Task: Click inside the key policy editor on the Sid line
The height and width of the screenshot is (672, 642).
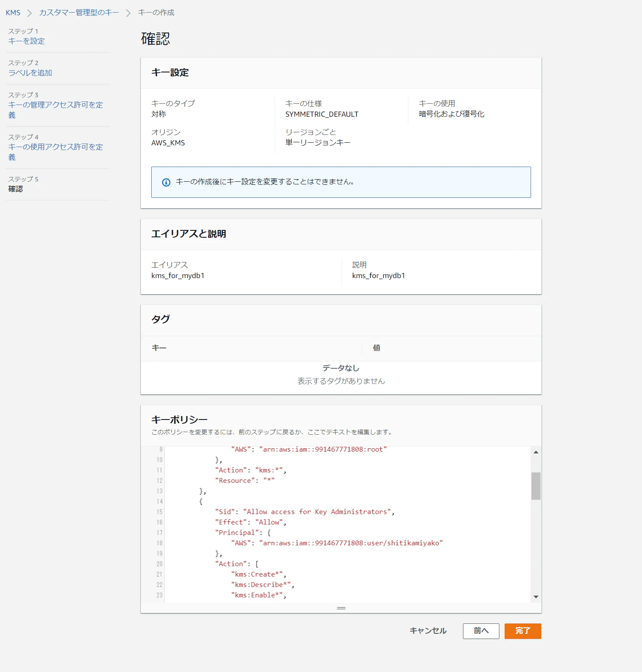Action: click(x=305, y=512)
